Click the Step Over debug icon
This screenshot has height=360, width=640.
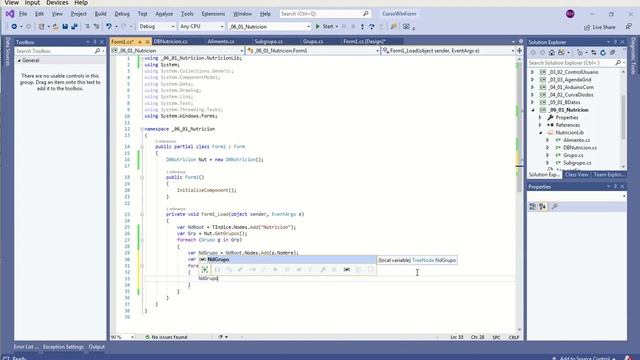[371, 27]
